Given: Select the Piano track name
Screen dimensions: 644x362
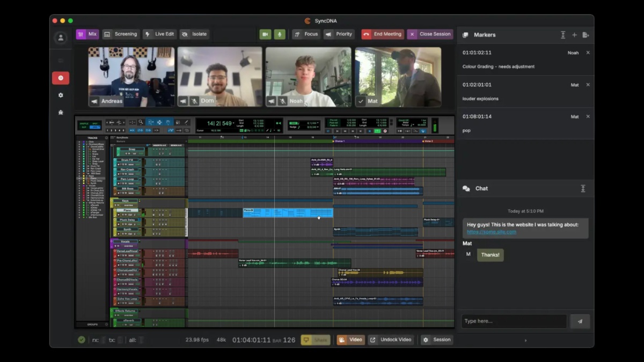Looking at the screenshot, I should click(x=127, y=210).
